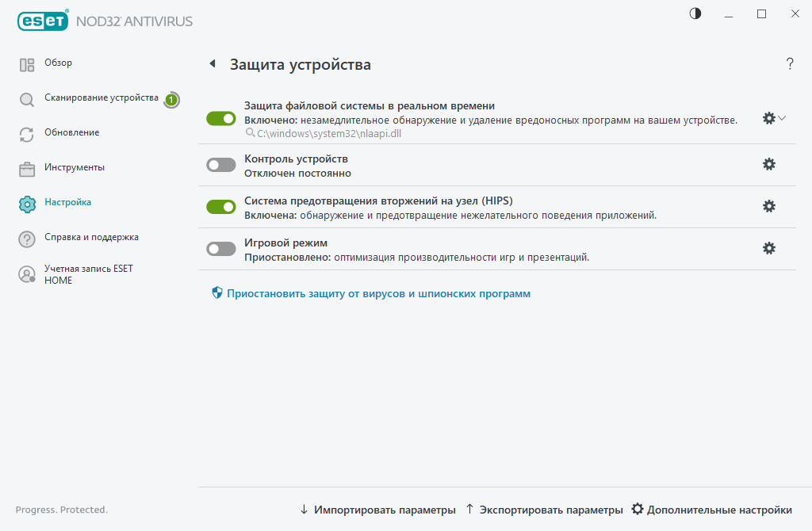Open Дополнительные настройки
812x531 pixels.
[x=712, y=510]
